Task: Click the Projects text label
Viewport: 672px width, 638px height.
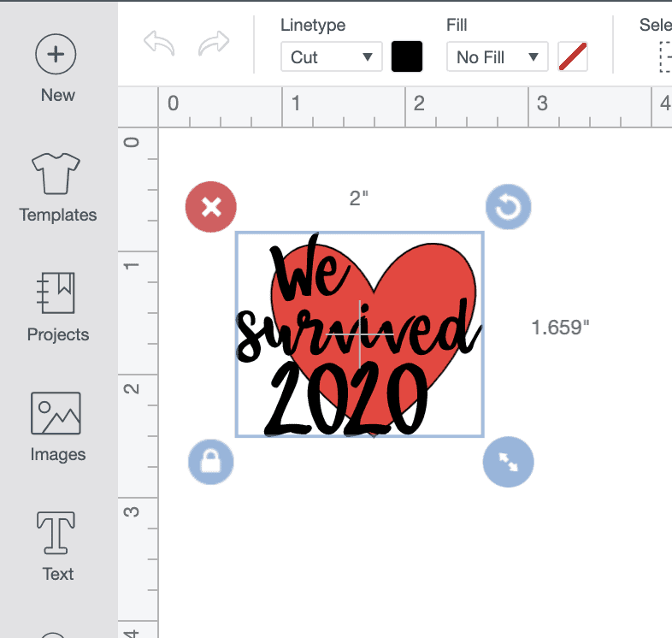Action: [58, 334]
